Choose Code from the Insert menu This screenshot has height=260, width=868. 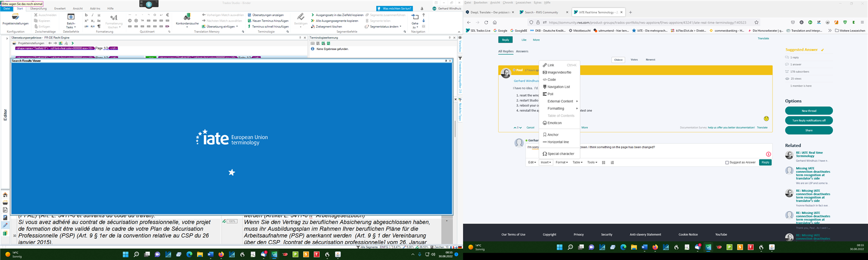point(559,79)
